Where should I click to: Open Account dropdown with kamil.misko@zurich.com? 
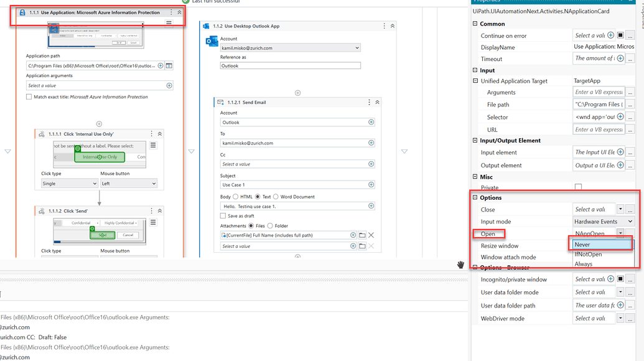point(291,48)
